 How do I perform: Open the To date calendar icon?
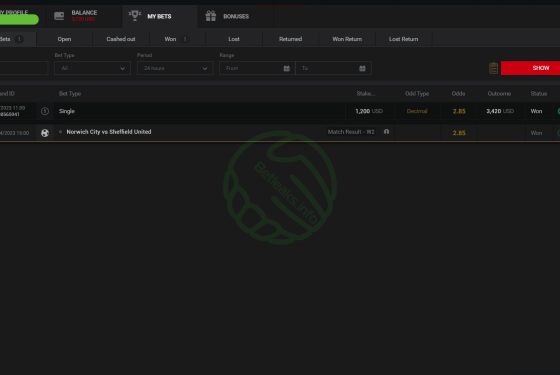tap(362, 68)
